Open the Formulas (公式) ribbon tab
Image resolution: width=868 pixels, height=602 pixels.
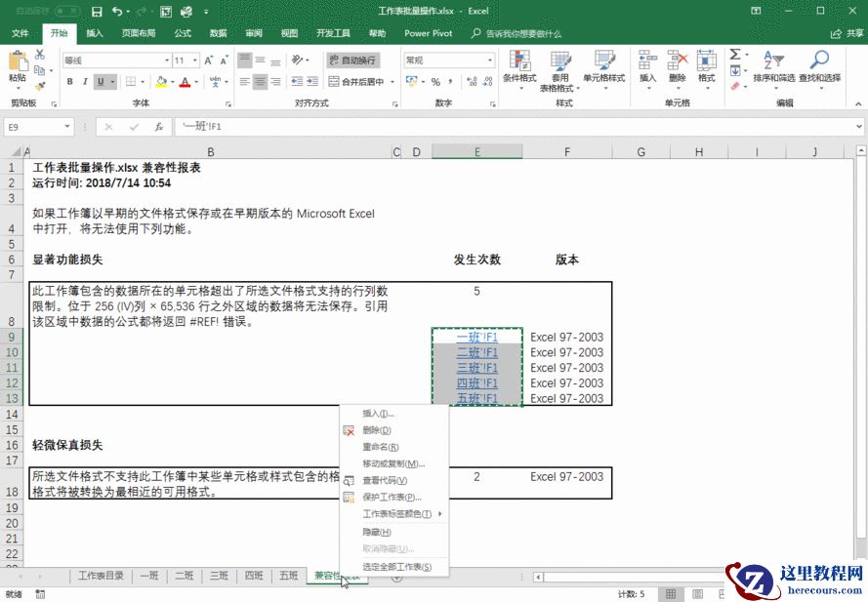pyautogui.click(x=183, y=33)
